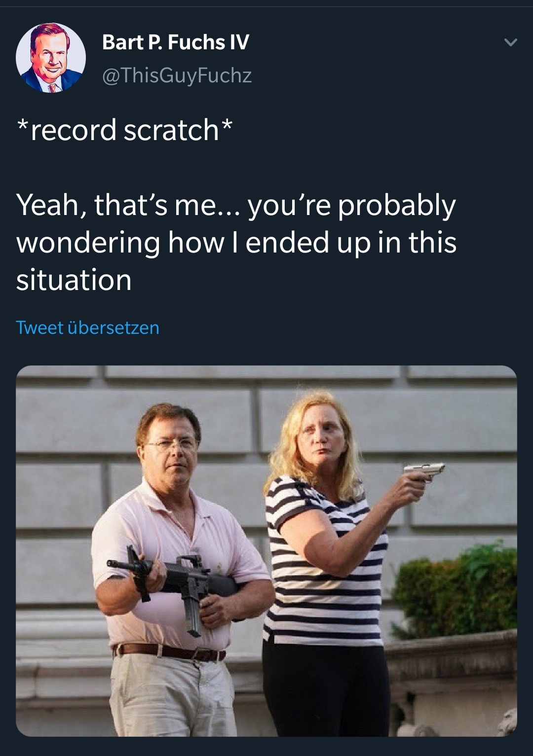Click the silver pistol in the photo

(424, 470)
